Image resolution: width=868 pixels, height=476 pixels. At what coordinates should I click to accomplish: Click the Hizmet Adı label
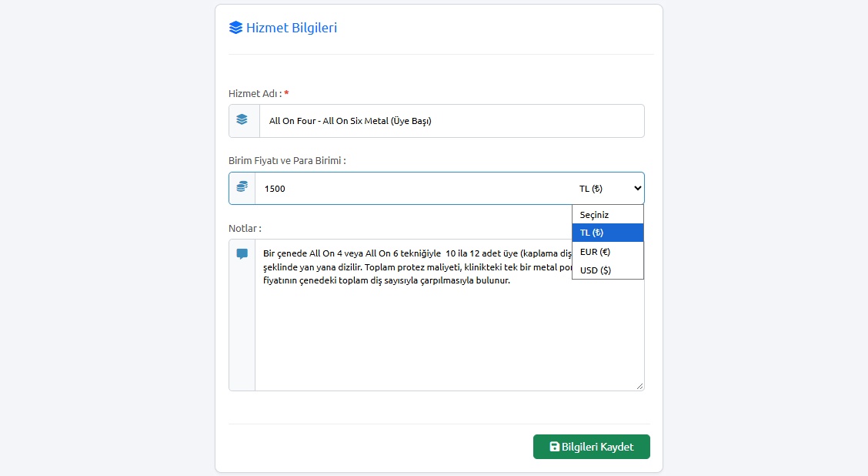pos(255,94)
